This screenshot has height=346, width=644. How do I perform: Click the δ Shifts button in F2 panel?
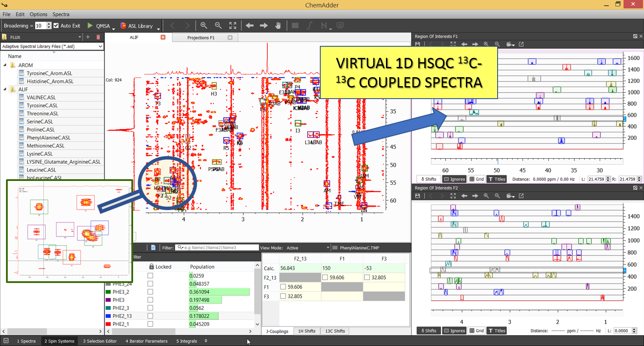point(428,331)
